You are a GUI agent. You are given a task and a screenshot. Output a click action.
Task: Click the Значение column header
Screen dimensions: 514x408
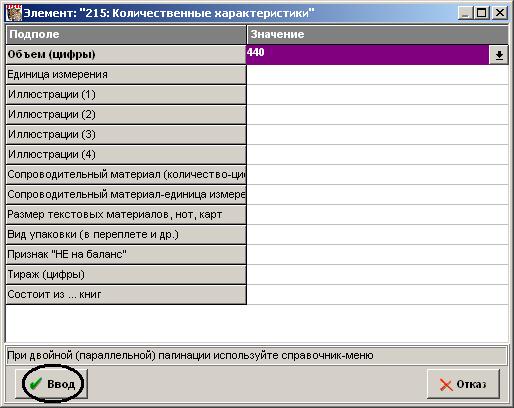378,35
